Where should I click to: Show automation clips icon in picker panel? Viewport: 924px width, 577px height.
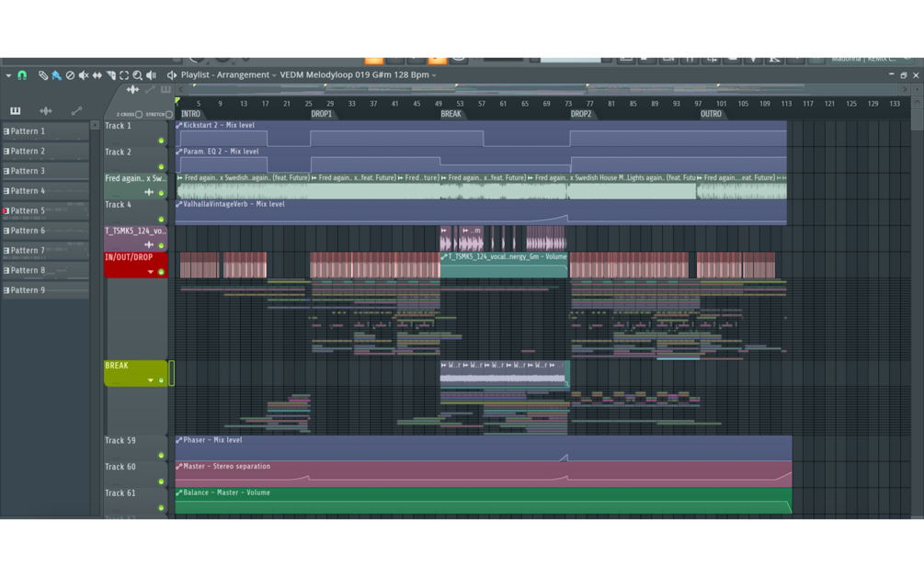point(76,110)
